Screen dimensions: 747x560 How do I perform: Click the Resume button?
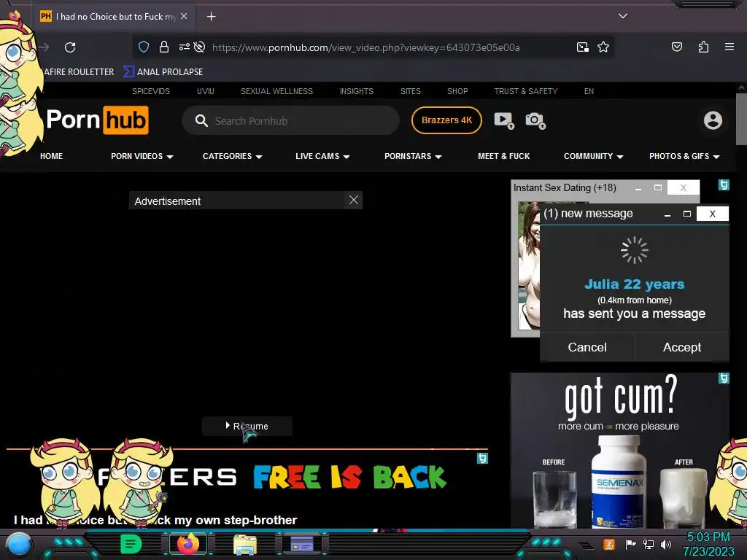247,426
